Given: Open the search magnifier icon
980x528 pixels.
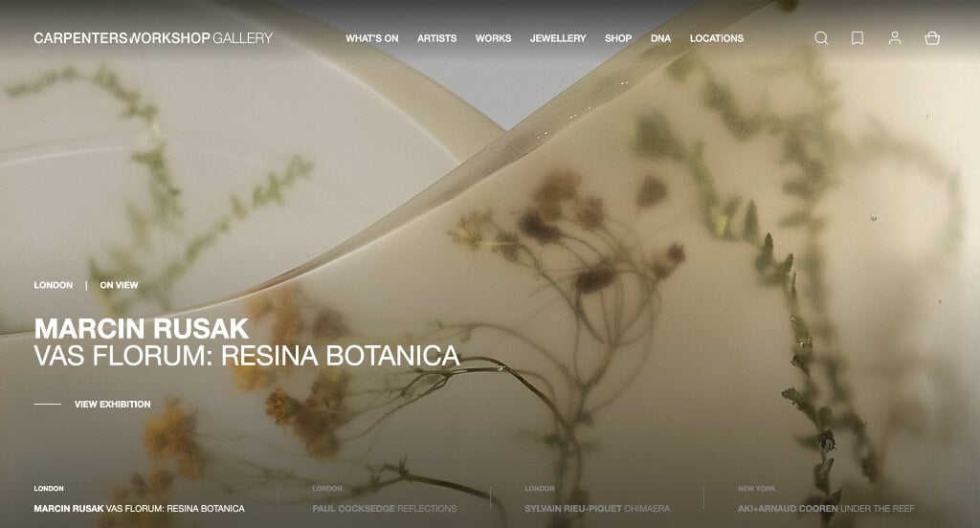Looking at the screenshot, I should point(821,38).
